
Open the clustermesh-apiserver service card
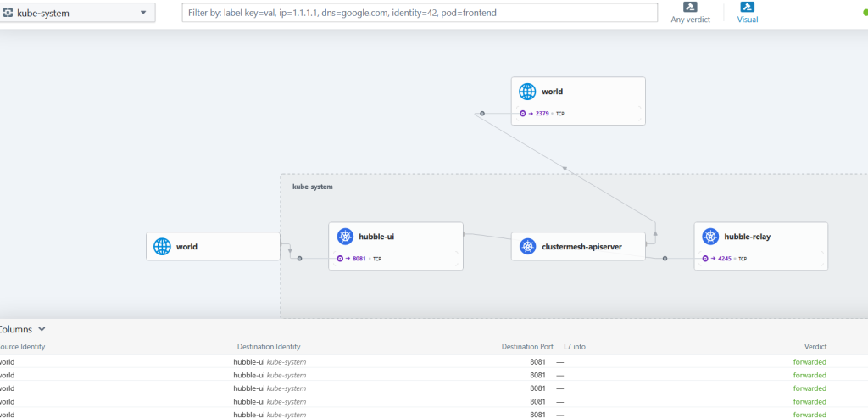[578, 247]
